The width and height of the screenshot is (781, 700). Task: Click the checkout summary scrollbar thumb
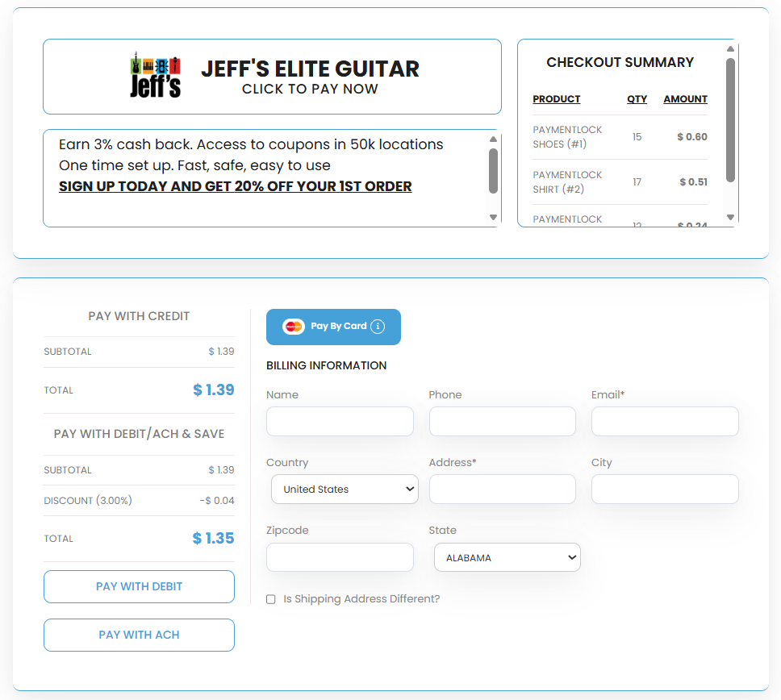(730, 119)
